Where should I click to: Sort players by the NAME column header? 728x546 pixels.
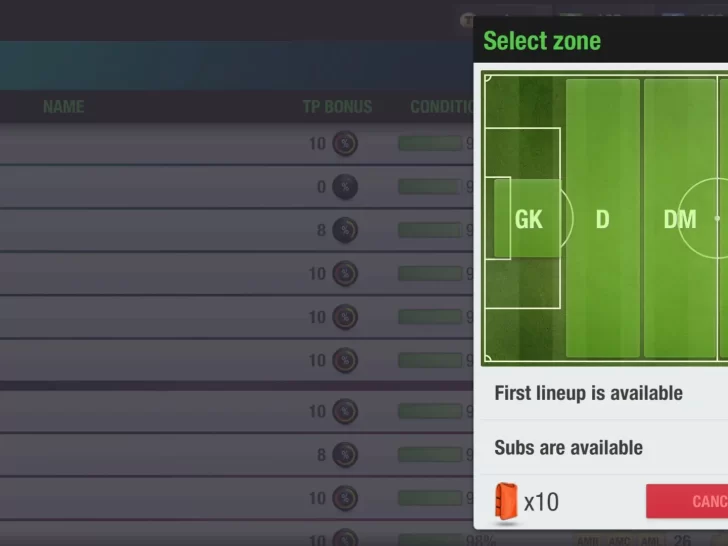pos(63,106)
